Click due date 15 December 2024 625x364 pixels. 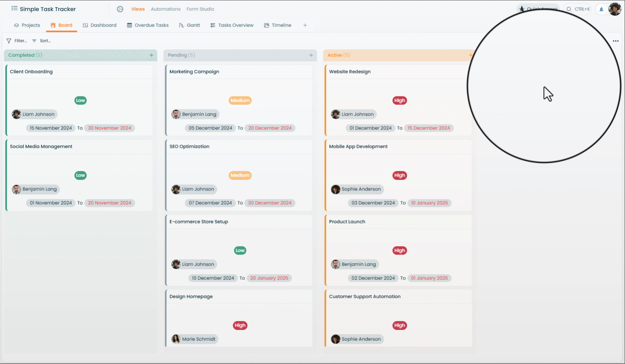pyautogui.click(x=428, y=128)
